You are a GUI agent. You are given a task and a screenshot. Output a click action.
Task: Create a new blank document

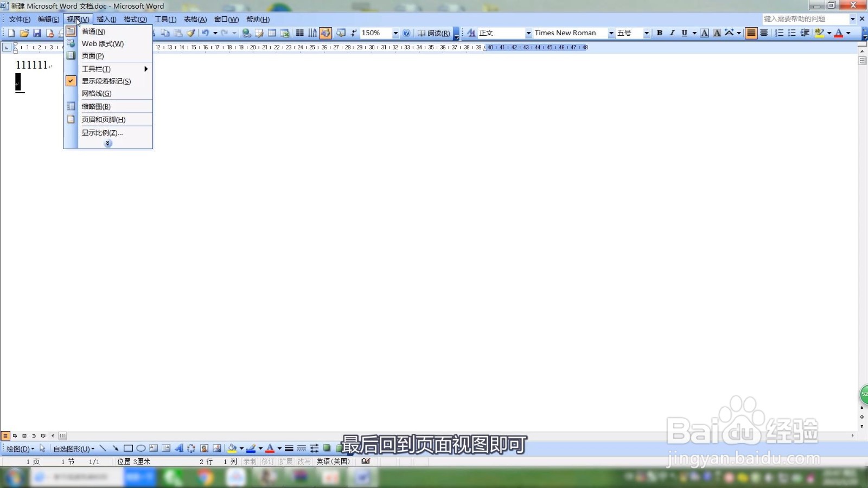tap(11, 33)
